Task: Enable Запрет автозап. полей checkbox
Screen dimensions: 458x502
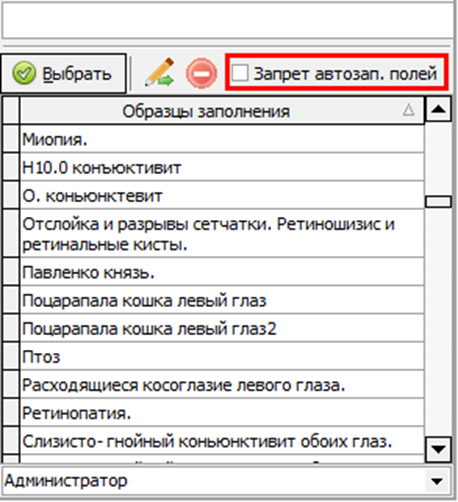Action: pyautogui.click(x=240, y=73)
